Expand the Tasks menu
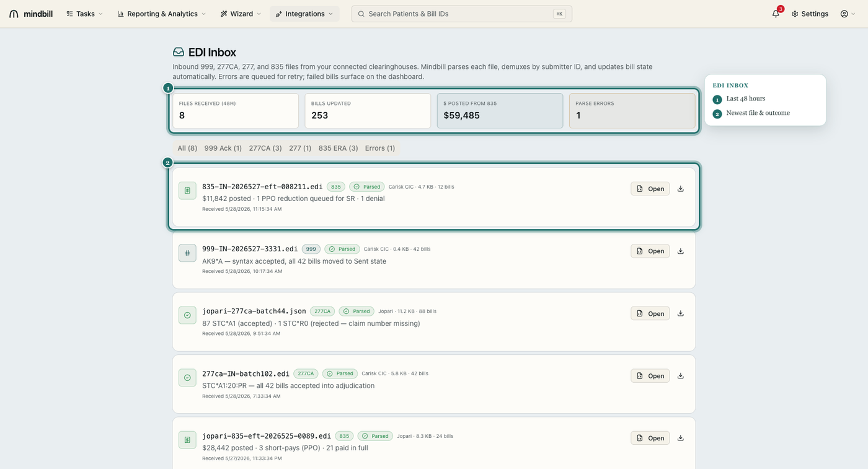868x469 pixels. coord(84,14)
